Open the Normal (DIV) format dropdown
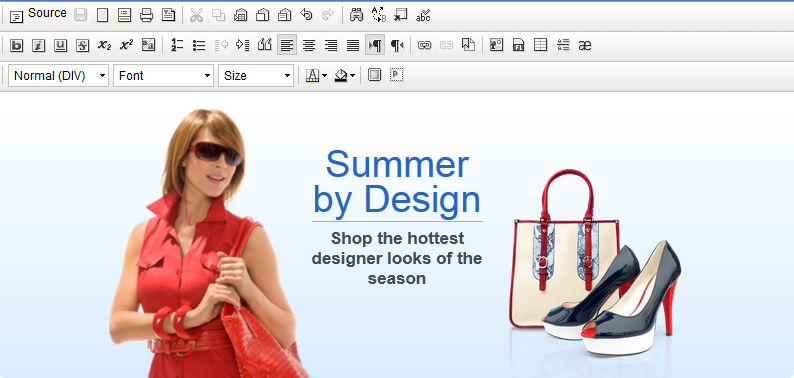The height and width of the screenshot is (378, 794). (x=58, y=75)
